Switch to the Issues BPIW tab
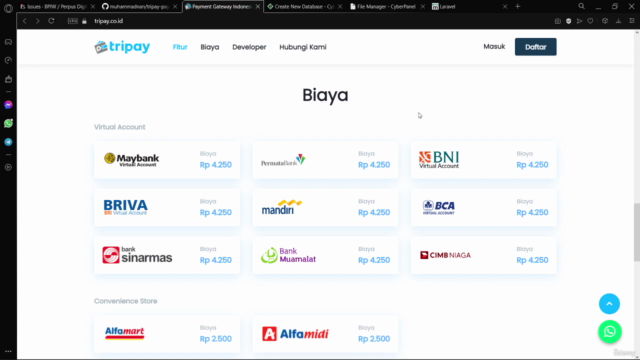Screen dimensions: 640x360 (x=56, y=7)
